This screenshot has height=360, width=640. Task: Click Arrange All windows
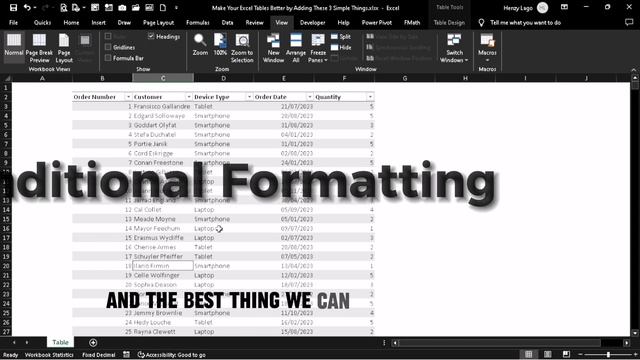(296, 47)
